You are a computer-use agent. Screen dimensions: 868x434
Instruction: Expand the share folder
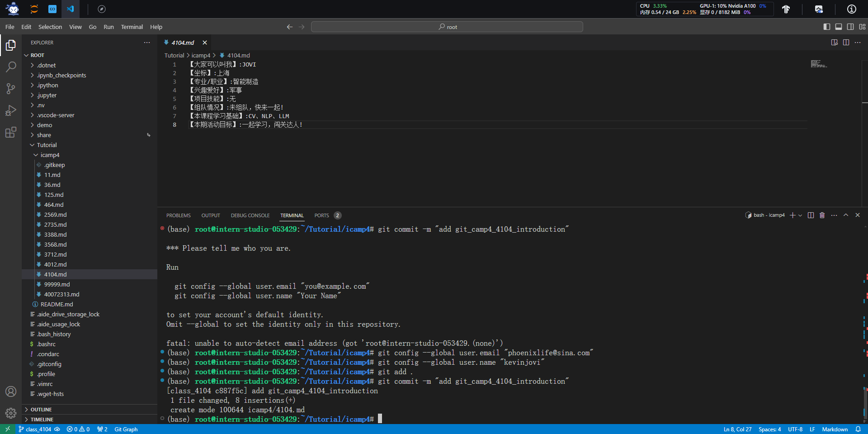click(90, 135)
